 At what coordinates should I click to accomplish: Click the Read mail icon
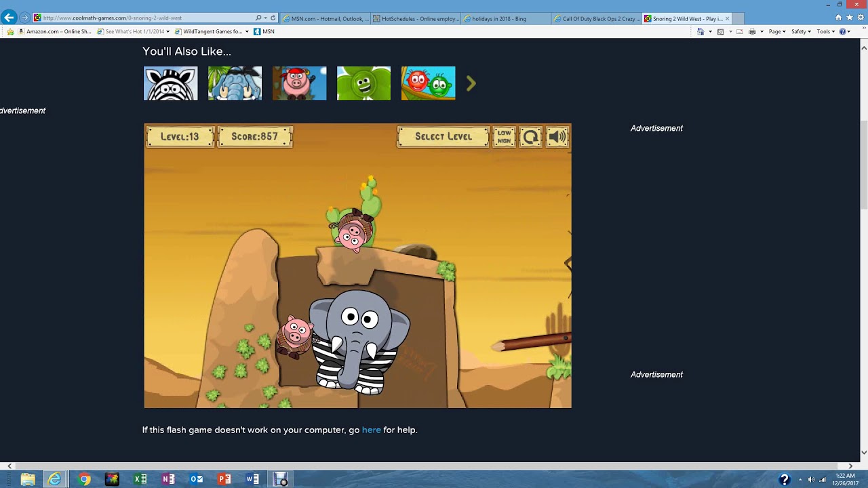click(x=740, y=31)
